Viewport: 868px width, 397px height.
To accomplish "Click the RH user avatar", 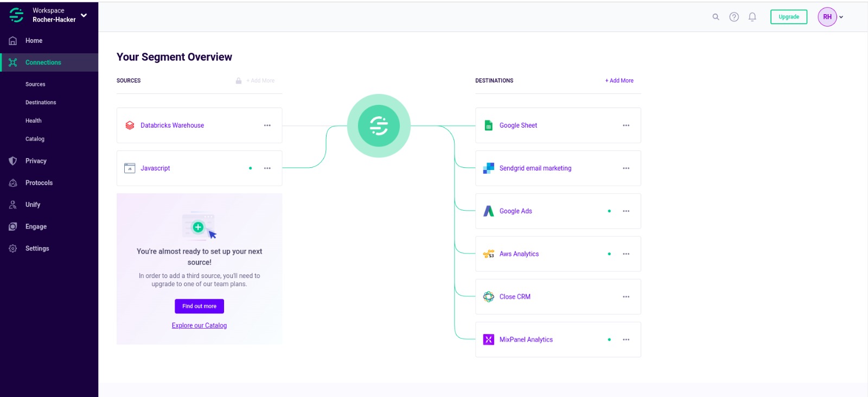I will click(x=827, y=17).
